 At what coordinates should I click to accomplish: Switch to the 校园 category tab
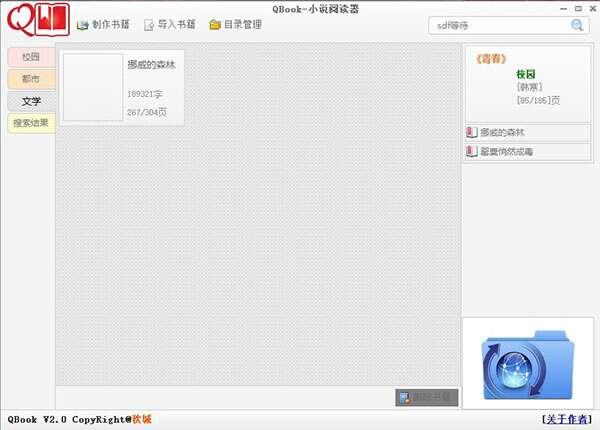31,57
